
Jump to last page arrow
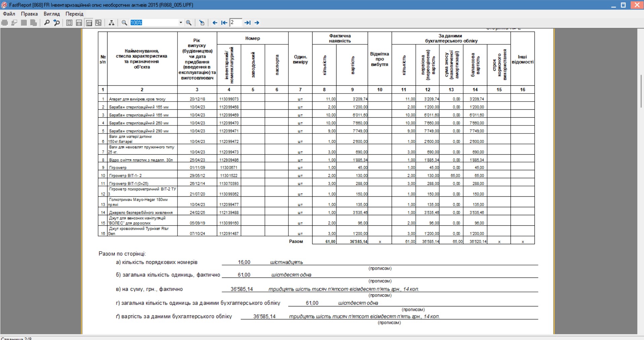click(247, 23)
